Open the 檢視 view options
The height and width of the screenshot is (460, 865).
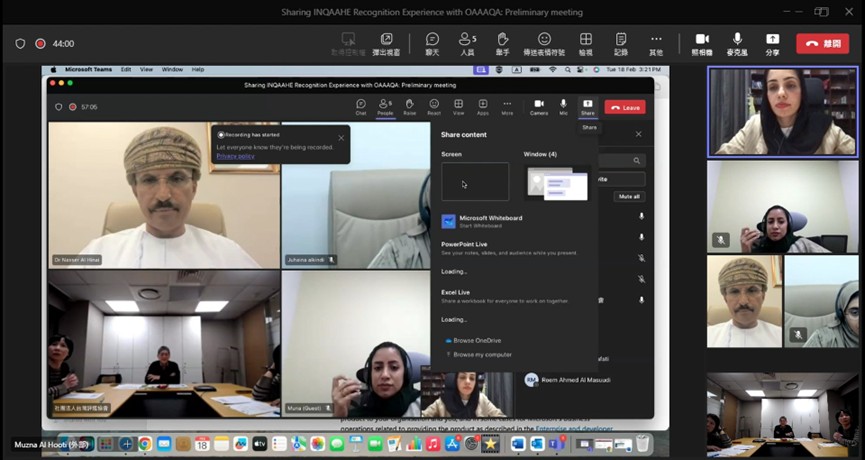click(x=586, y=44)
